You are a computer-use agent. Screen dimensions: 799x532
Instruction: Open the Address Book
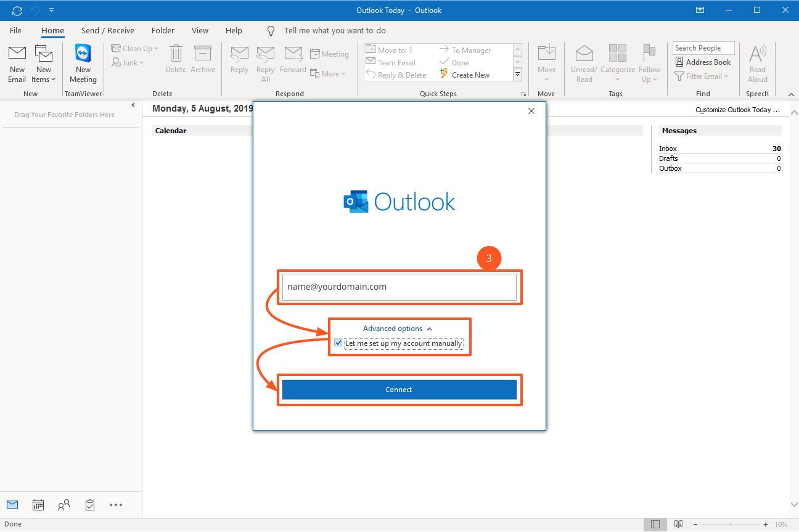pos(703,62)
